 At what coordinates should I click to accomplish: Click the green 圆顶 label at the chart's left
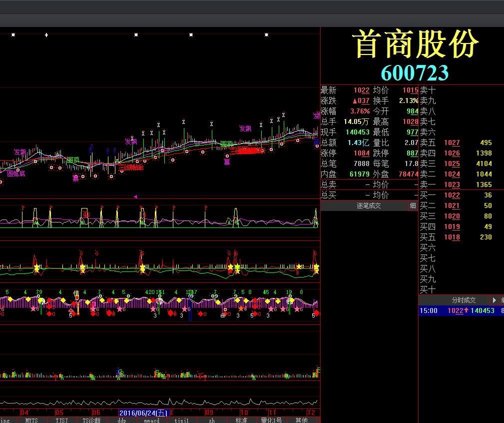coord(73,160)
